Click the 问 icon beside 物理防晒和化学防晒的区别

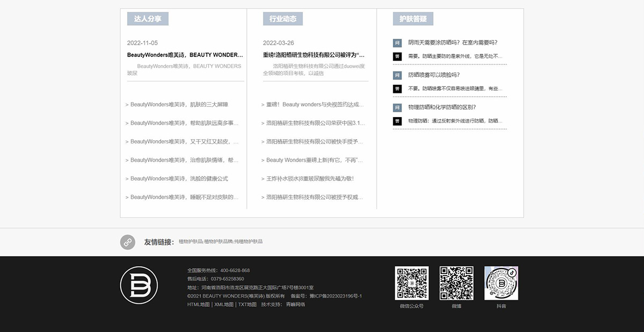pos(397,107)
